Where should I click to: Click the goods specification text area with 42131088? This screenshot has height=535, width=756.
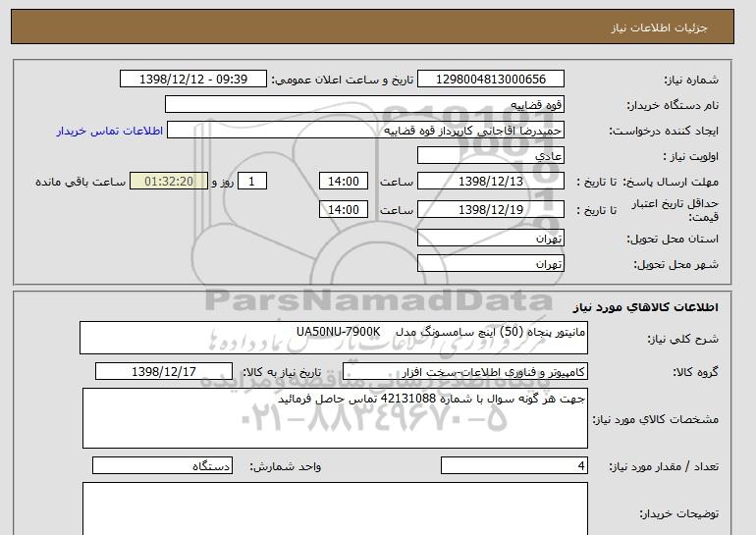(x=335, y=418)
